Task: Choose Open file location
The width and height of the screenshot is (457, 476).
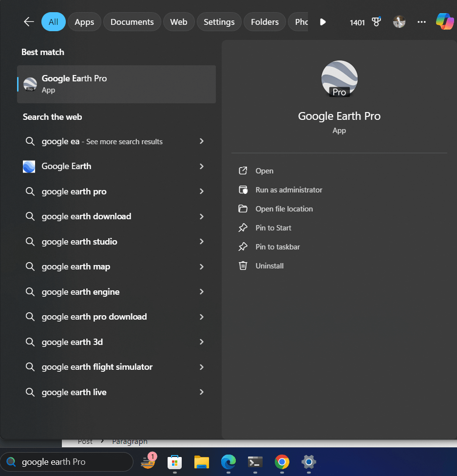Action: pos(284,209)
